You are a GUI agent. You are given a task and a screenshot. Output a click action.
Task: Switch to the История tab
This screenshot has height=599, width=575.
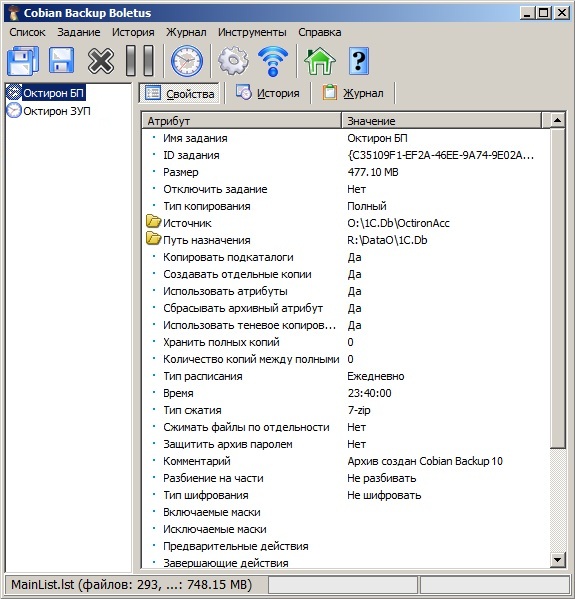click(x=267, y=93)
